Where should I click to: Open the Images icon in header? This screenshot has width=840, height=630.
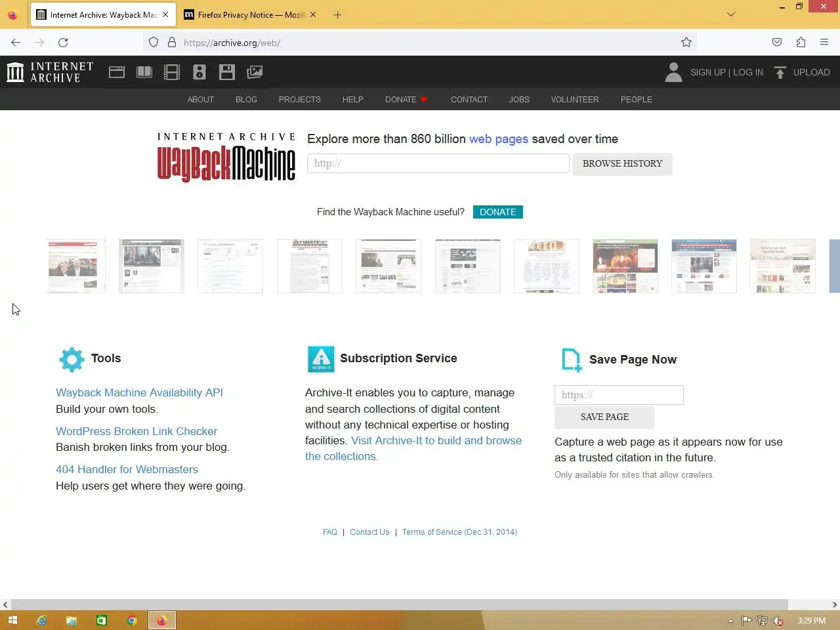(255, 72)
